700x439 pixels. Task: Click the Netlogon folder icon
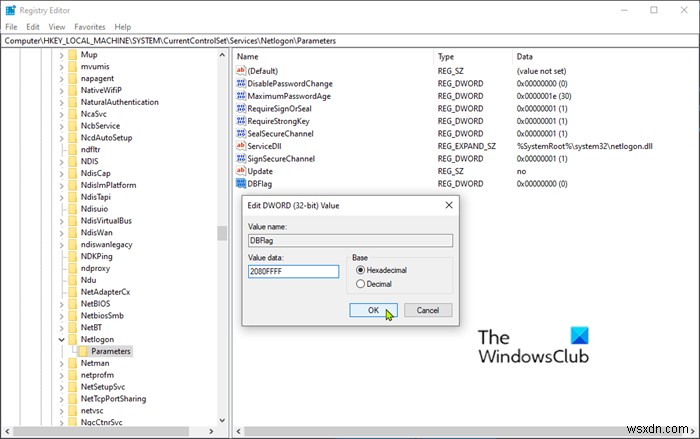point(73,339)
